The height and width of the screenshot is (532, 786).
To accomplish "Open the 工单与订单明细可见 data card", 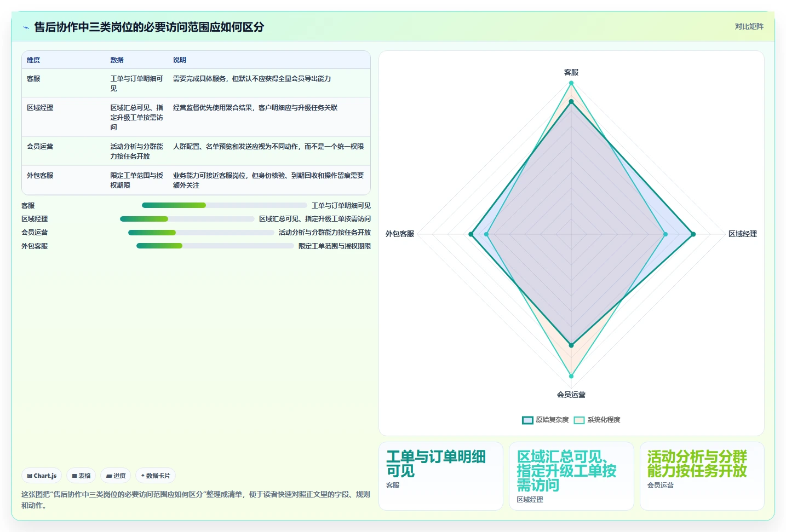I will click(x=441, y=476).
